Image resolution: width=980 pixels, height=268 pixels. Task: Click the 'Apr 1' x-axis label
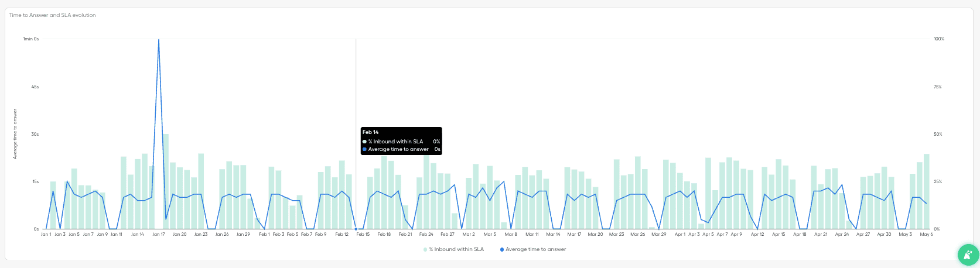(680, 234)
